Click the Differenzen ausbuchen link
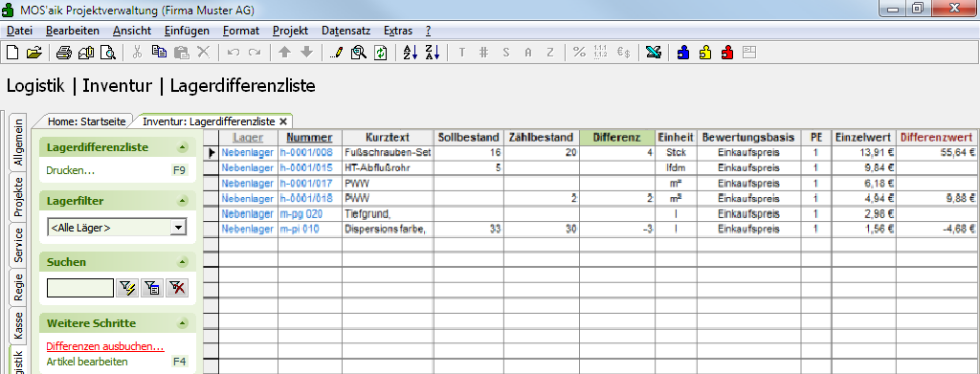 click(105, 346)
